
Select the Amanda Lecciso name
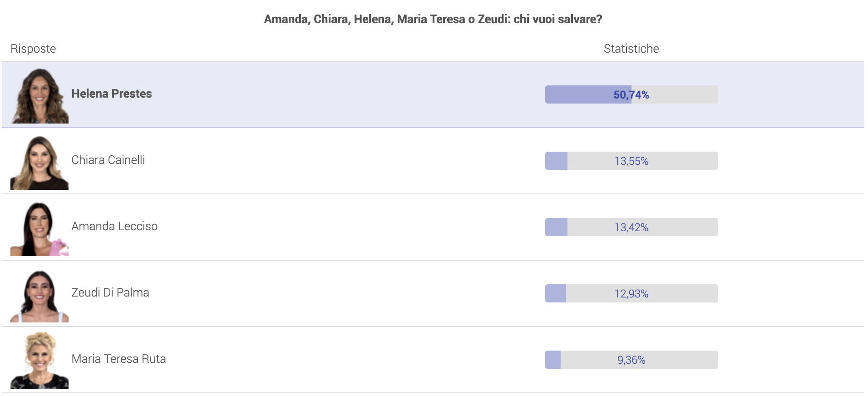[114, 226]
